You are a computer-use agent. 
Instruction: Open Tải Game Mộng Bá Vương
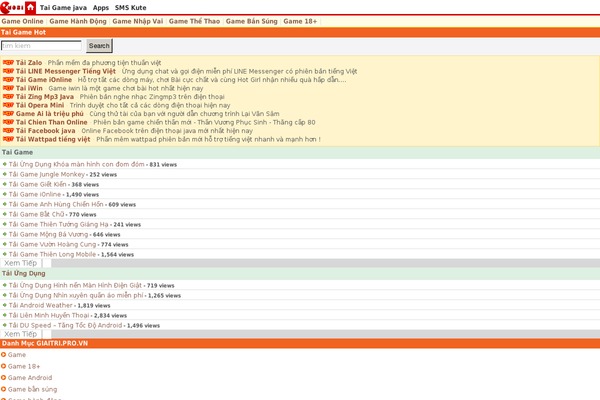click(x=48, y=234)
